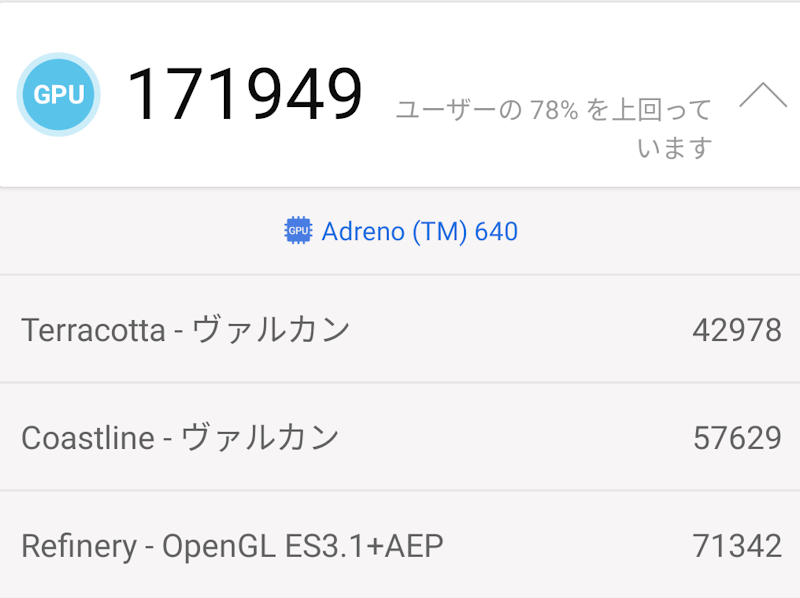Select the total GPU score 171949
This screenshot has width=800, height=598.
tap(244, 95)
